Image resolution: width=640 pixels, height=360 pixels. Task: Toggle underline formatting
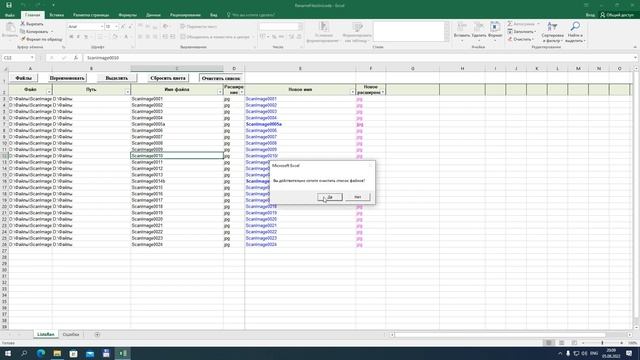(x=86, y=37)
